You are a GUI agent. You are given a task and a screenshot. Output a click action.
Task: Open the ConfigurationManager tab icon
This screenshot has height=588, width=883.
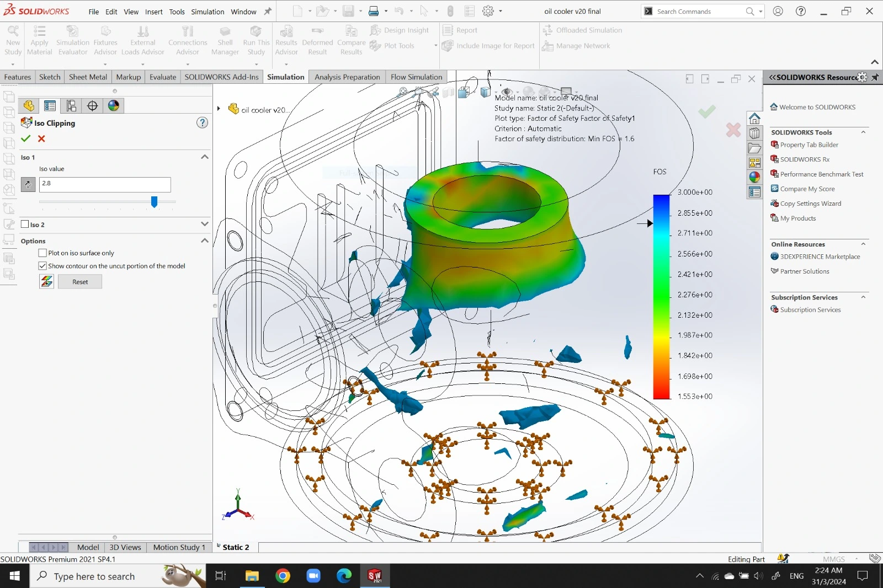71,105
